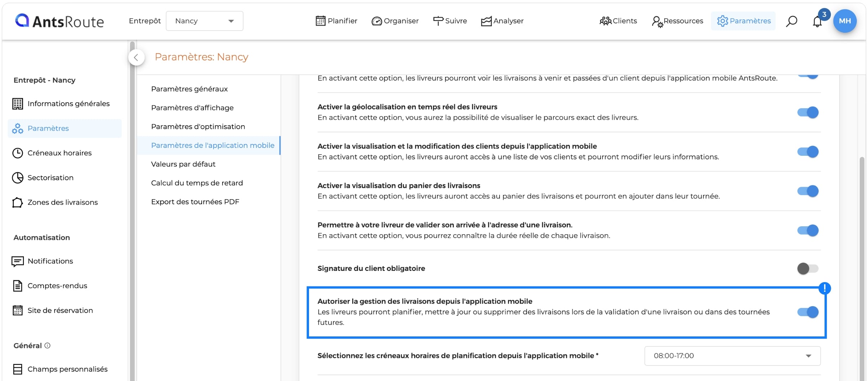Image resolution: width=868 pixels, height=381 pixels.
Task: Open Comptes-rendus page
Action: (57, 286)
